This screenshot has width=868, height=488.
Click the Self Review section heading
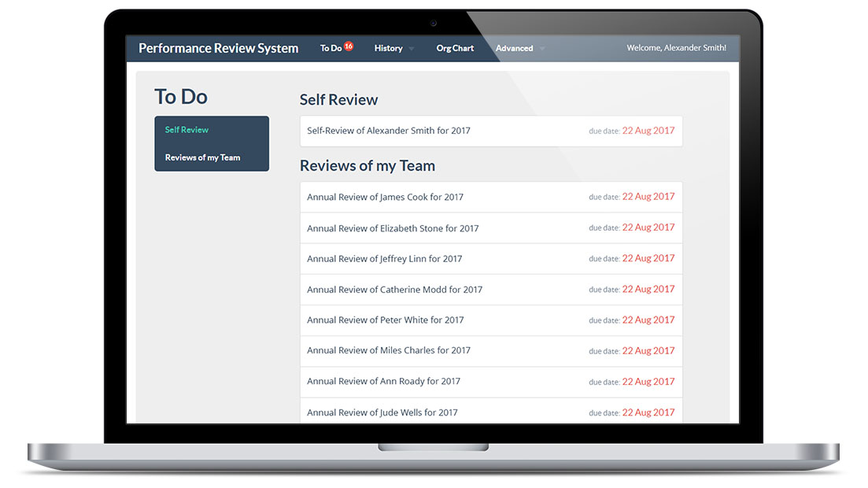(339, 100)
